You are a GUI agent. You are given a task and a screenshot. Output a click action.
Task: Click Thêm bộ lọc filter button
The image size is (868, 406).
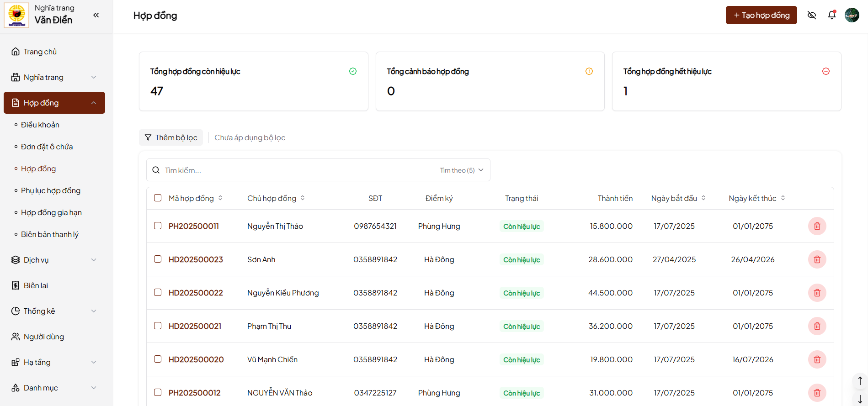click(171, 137)
